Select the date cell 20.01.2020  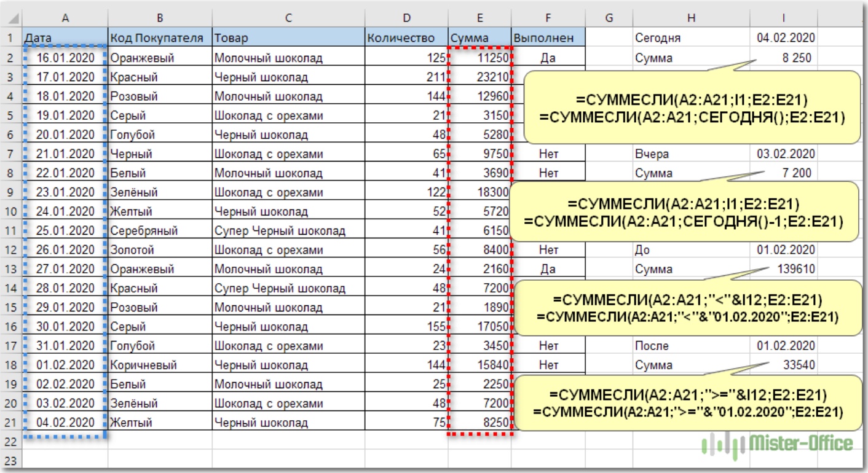click(x=65, y=135)
